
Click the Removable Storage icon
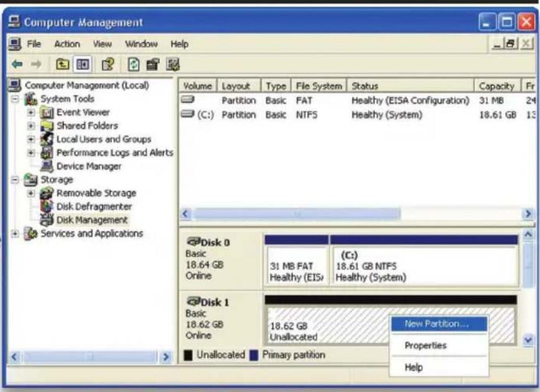click(x=47, y=193)
